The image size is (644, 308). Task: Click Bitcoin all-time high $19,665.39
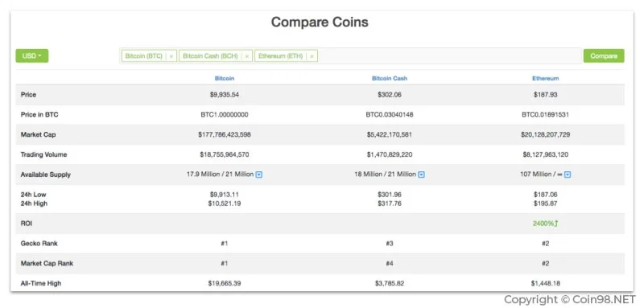(x=225, y=283)
